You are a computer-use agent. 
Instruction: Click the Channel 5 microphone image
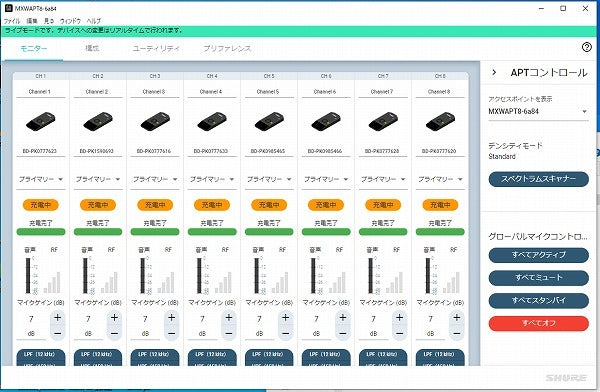[269, 122]
